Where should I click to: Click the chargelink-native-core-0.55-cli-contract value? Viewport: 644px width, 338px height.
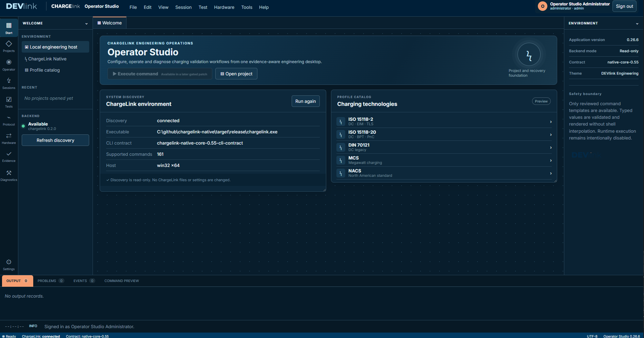coord(200,143)
